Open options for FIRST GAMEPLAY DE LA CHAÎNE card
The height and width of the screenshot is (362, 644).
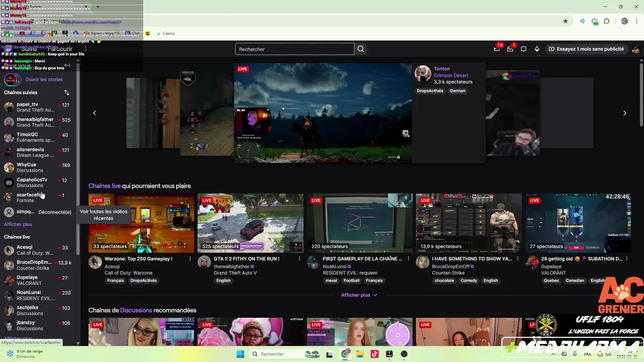409,258
